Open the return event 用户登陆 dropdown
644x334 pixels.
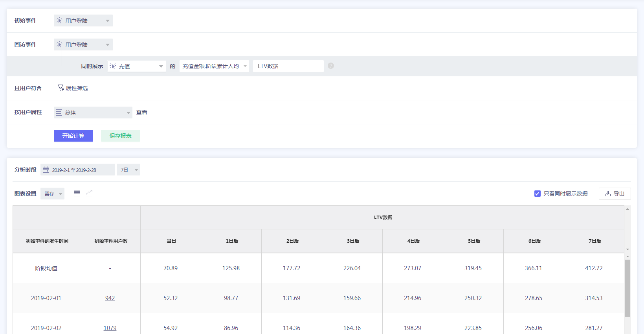pyautogui.click(x=83, y=44)
